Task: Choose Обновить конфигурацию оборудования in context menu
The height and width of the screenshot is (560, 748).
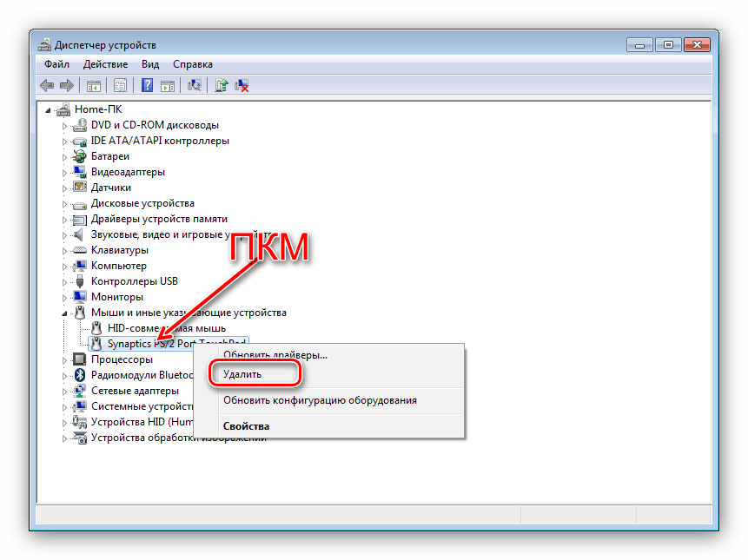Action: [320, 400]
